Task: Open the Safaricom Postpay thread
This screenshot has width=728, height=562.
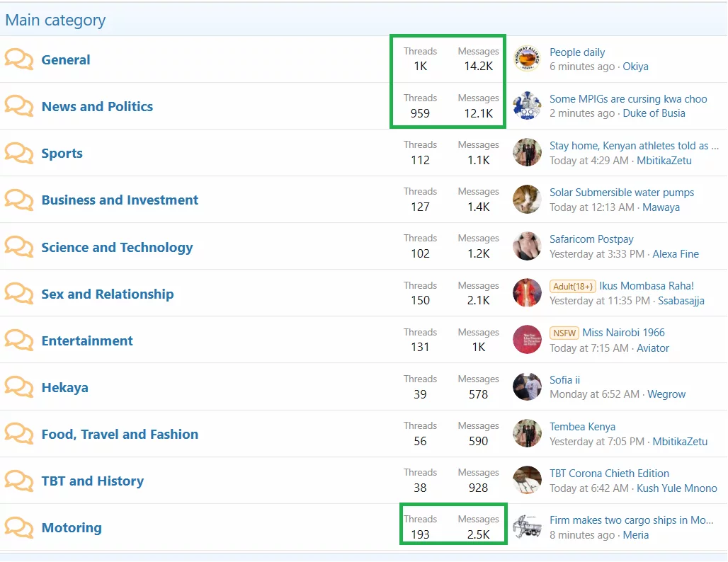Action: click(x=591, y=239)
